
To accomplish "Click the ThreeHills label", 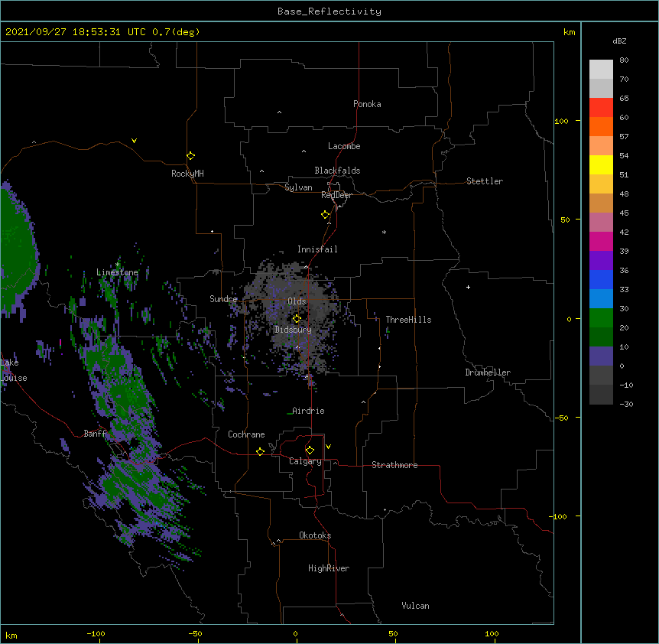I will 408,320.
